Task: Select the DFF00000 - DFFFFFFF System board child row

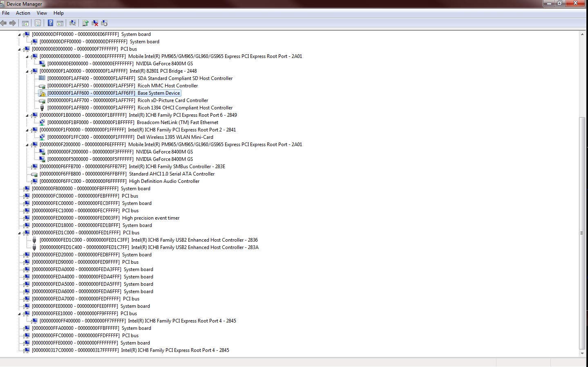Action: 100,42
